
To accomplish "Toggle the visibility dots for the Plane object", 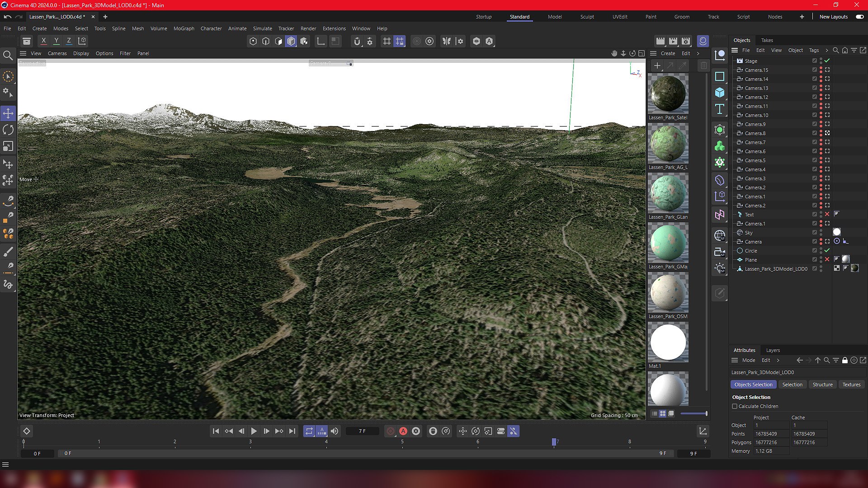I will (x=821, y=260).
